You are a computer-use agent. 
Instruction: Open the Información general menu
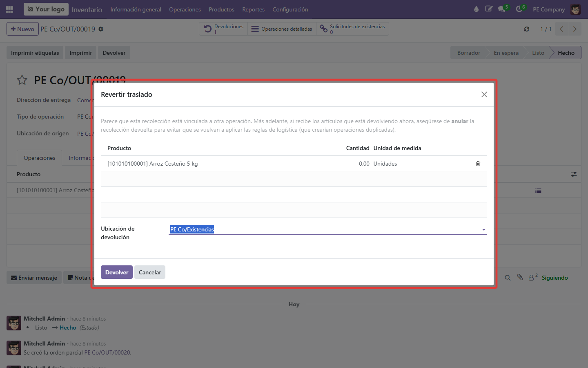(x=136, y=9)
